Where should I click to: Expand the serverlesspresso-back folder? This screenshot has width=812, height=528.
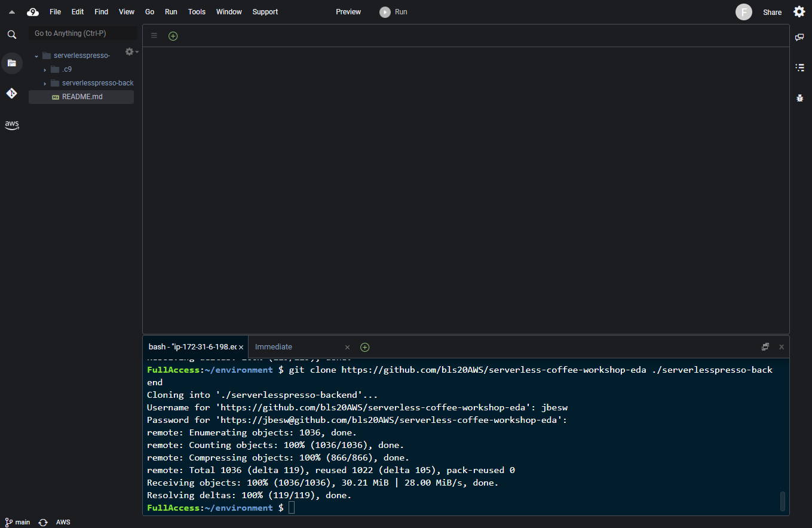click(45, 84)
